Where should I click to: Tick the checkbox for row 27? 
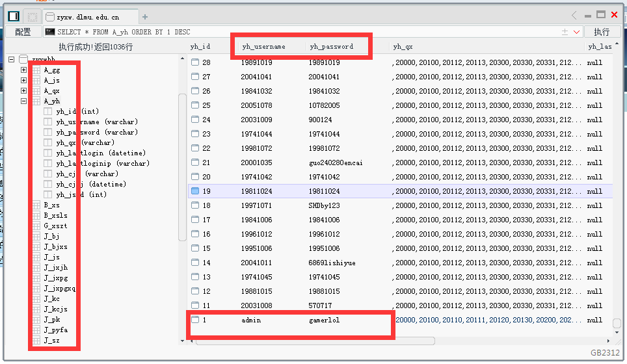[195, 76]
